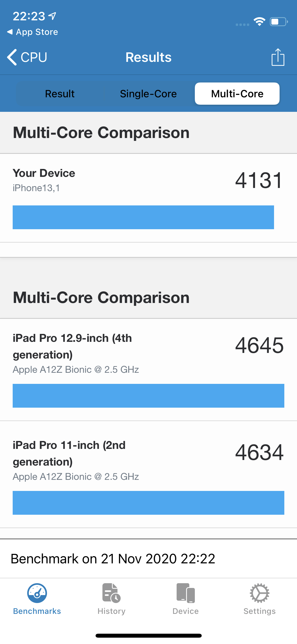
Task: Tap the battery status icon
Action: [279, 22]
